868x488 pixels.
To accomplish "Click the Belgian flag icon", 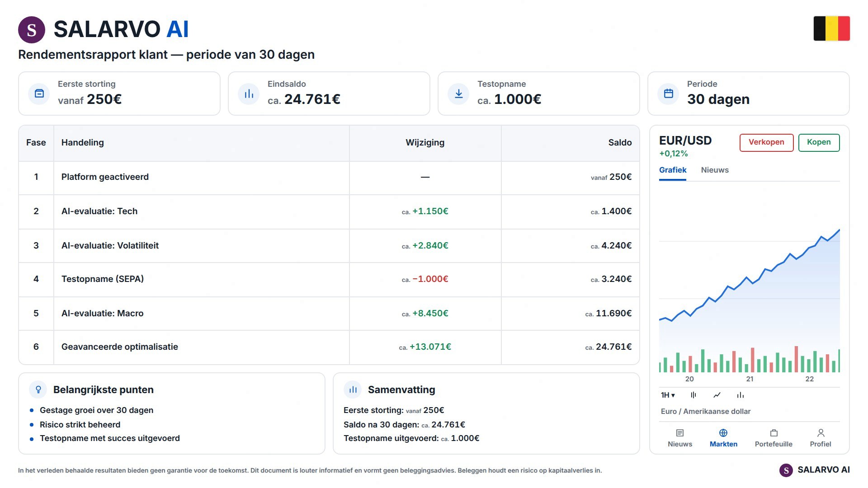I will click(x=831, y=28).
